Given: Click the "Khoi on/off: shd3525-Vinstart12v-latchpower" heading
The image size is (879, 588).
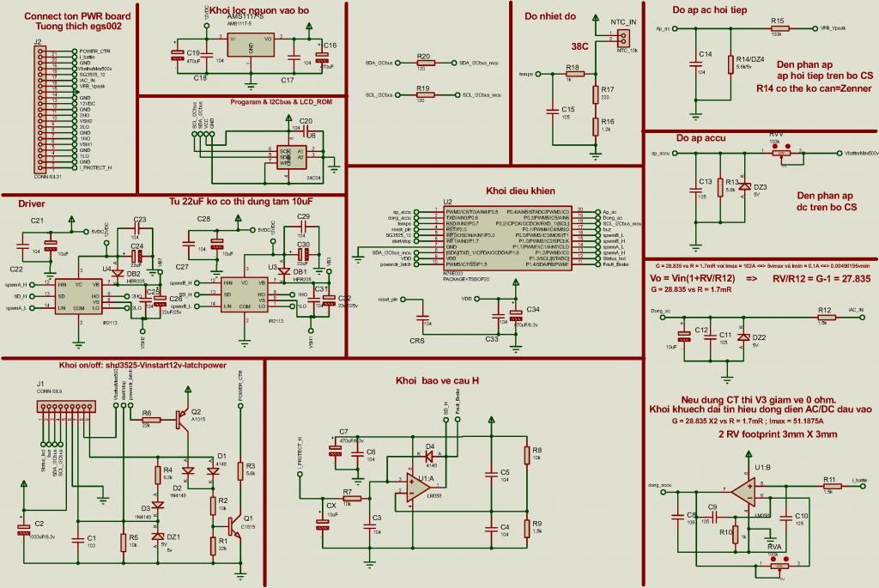Looking at the screenshot, I should coord(143,366).
